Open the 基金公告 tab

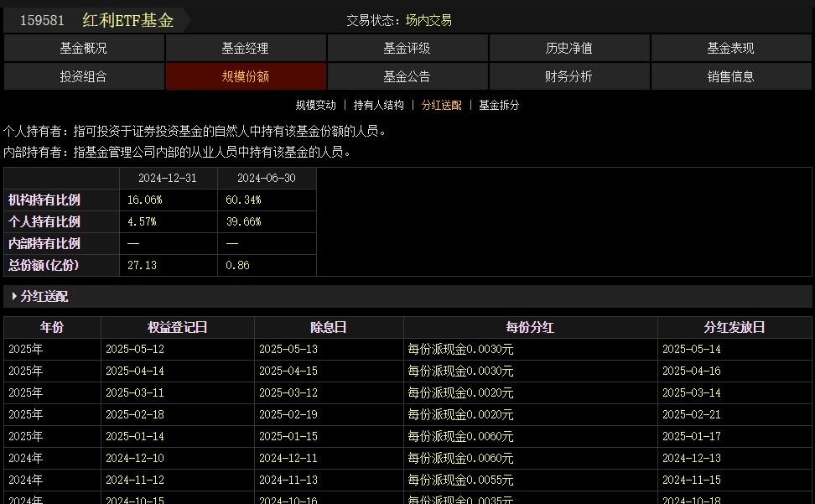[x=407, y=76]
